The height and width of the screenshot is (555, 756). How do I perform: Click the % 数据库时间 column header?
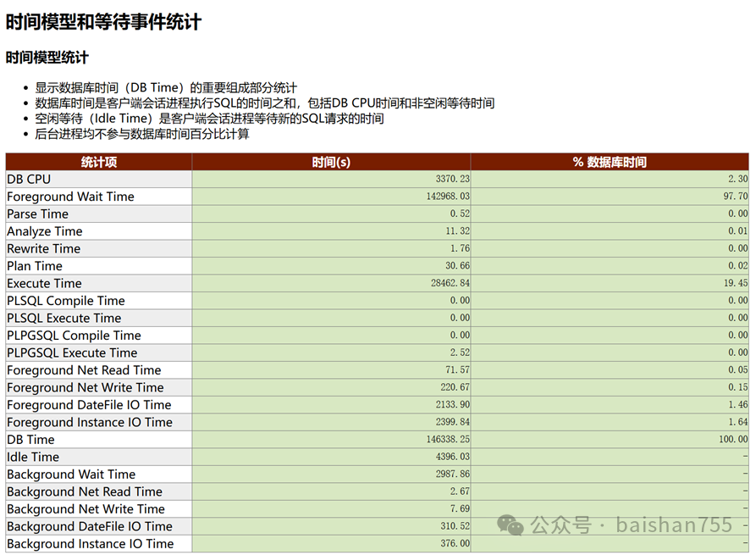point(610,162)
